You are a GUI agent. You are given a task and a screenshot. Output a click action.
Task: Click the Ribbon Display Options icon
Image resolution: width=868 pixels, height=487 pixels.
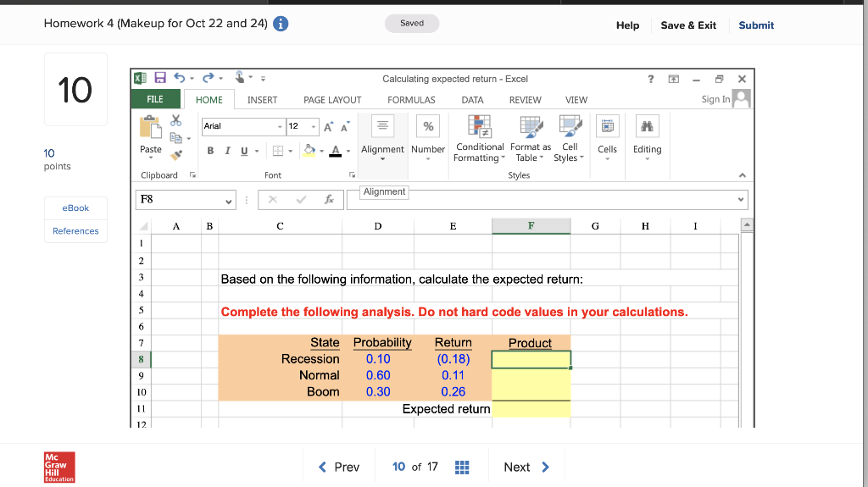674,79
